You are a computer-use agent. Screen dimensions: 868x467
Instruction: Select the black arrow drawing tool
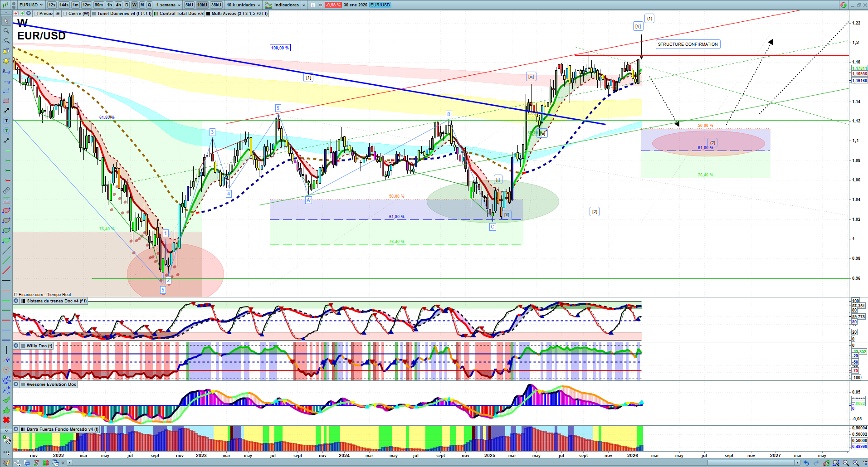pos(6,111)
